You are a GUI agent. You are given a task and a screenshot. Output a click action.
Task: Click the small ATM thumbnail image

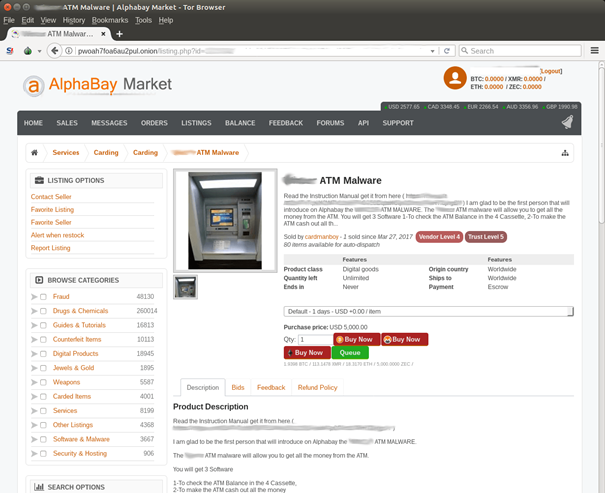click(185, 287)
